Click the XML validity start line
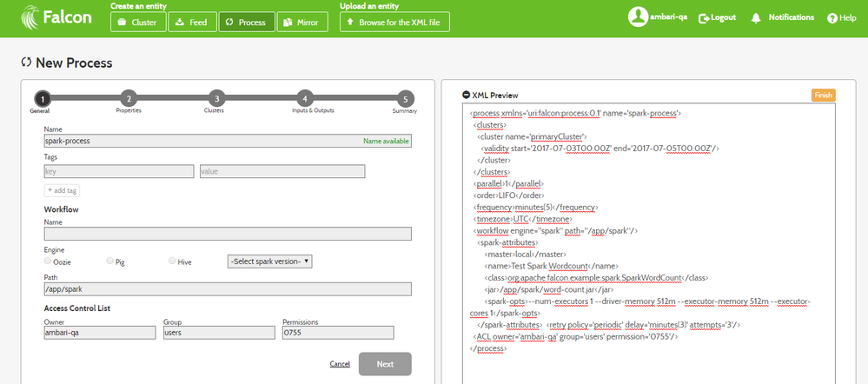This screenshot has height=384, width=868. pos(600,149)
